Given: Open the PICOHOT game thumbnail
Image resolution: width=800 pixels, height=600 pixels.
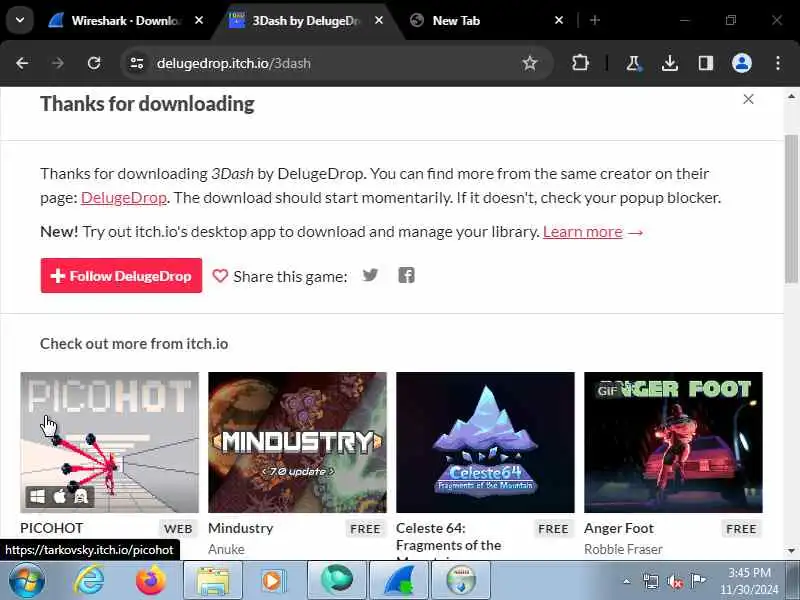Looking at the screenshot, I should click(x=109, y=442).
